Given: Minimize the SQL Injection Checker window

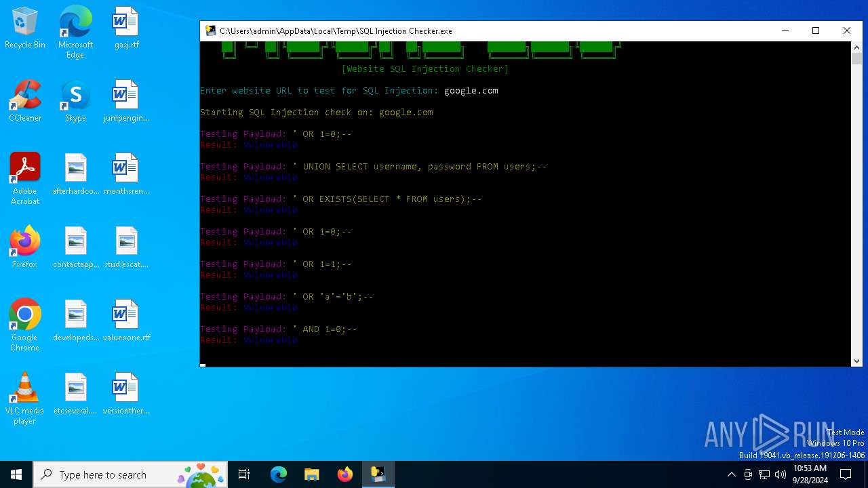Looking at the screenshot, I should [x=785, y=30].
